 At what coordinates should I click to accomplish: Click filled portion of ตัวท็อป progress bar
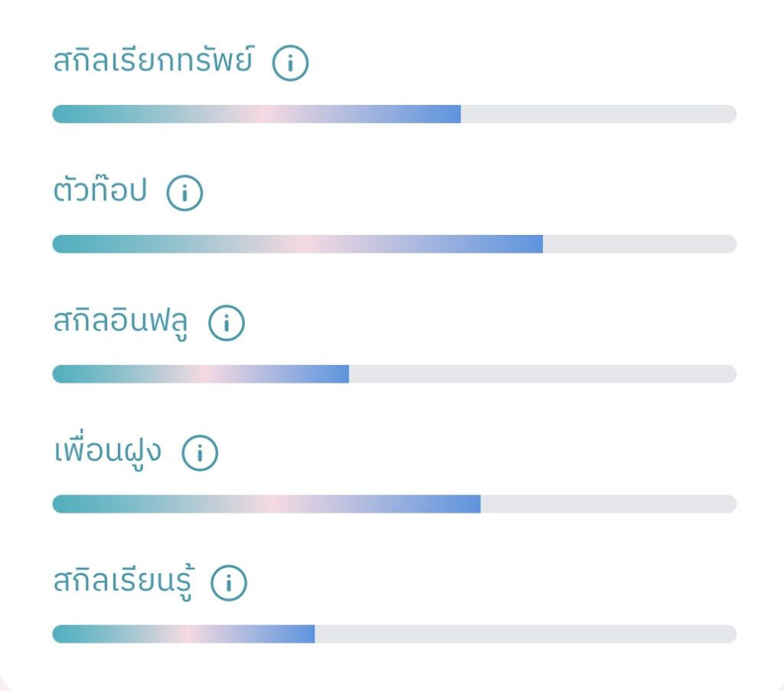point(297,244)
